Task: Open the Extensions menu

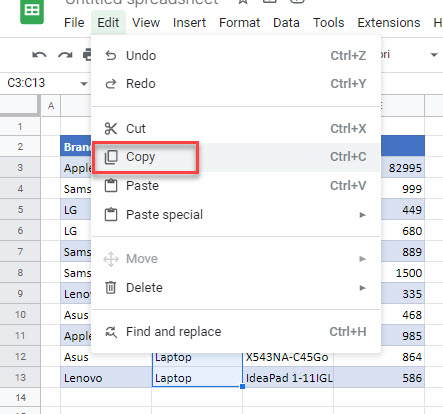Action: tap(389, 23)
